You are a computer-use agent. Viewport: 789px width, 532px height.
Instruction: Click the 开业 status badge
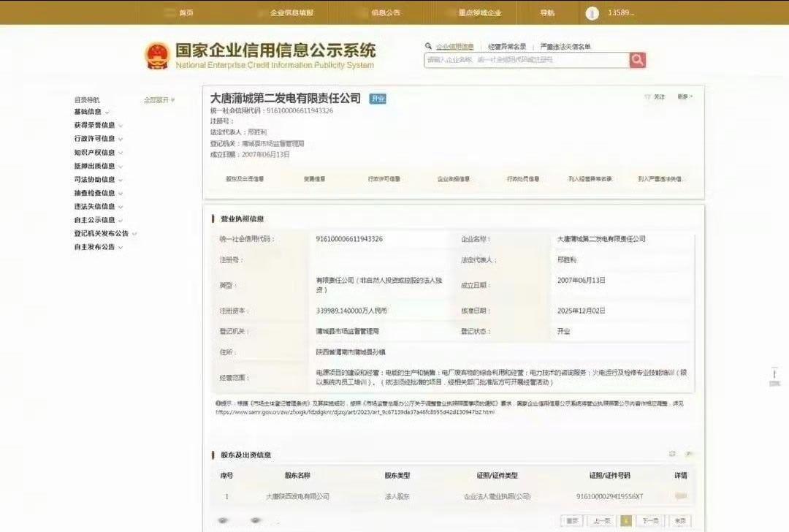coord(378,99)
